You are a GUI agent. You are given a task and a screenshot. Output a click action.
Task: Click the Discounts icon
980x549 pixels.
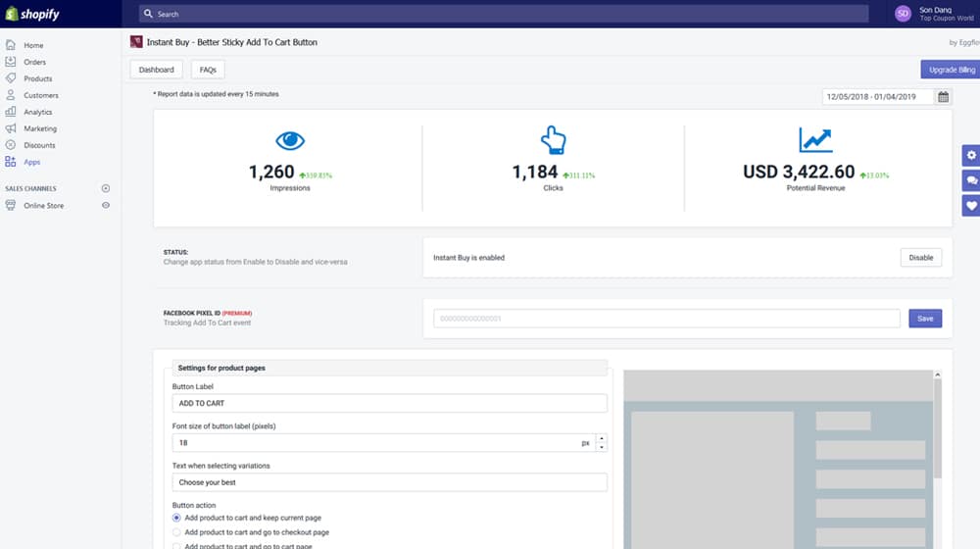(11, 144)
